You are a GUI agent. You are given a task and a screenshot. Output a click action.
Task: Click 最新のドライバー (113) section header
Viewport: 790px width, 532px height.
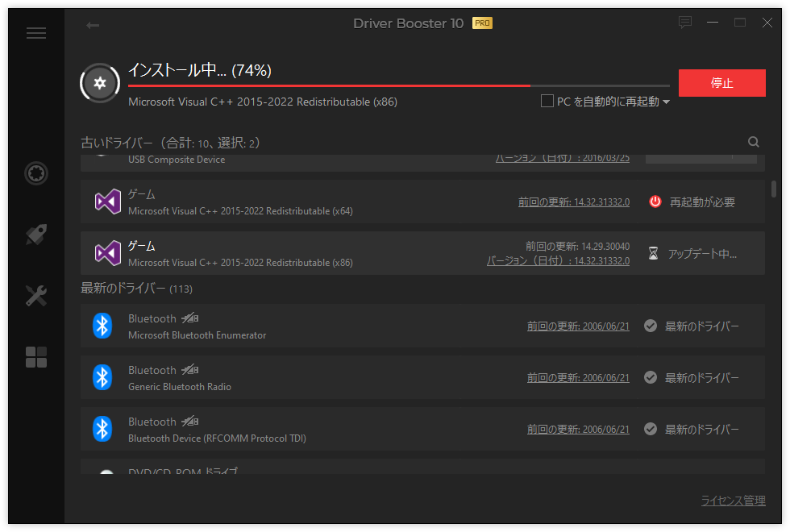tap(136, 289)
